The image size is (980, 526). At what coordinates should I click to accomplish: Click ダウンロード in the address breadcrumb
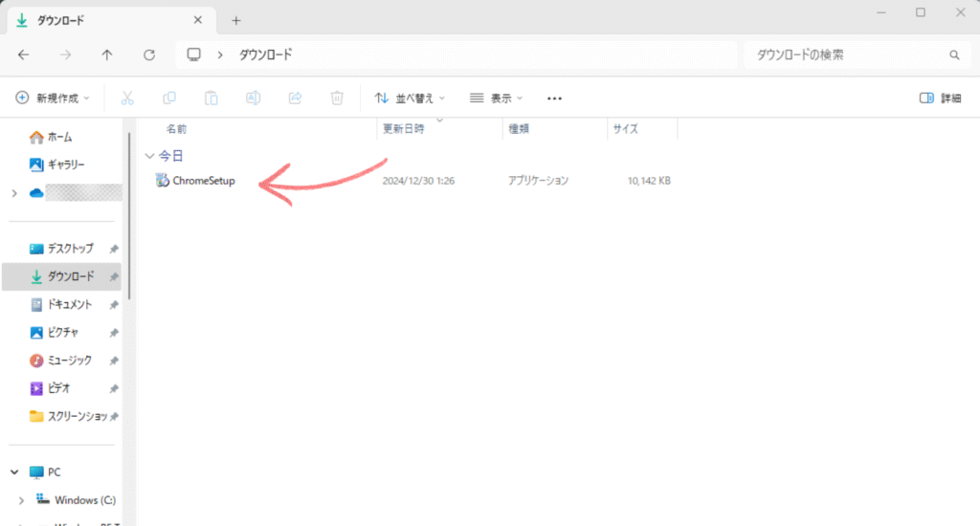click(x=266, y=55)
